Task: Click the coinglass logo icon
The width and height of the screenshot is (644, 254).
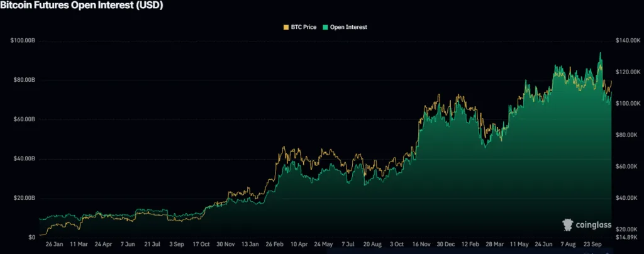Action: click(567, 224)
